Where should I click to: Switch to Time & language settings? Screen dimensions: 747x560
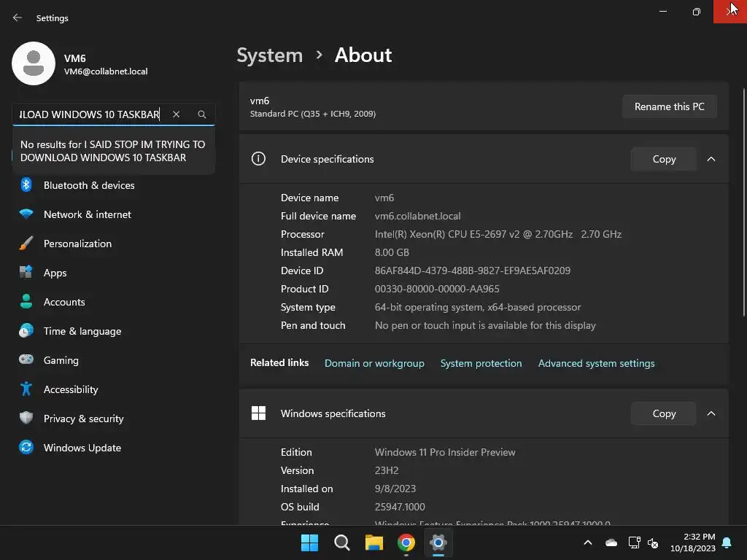(x=113, y=331)
